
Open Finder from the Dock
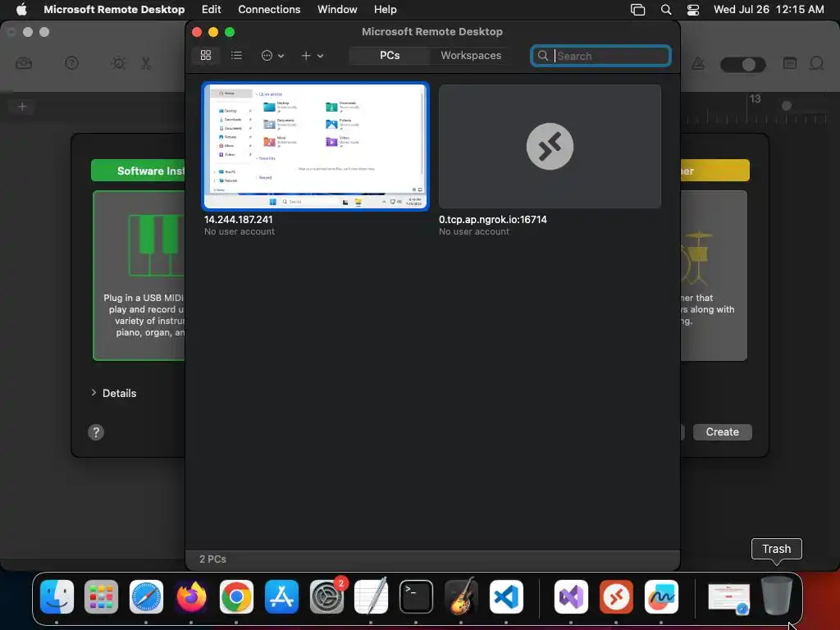tap(57, 596)
